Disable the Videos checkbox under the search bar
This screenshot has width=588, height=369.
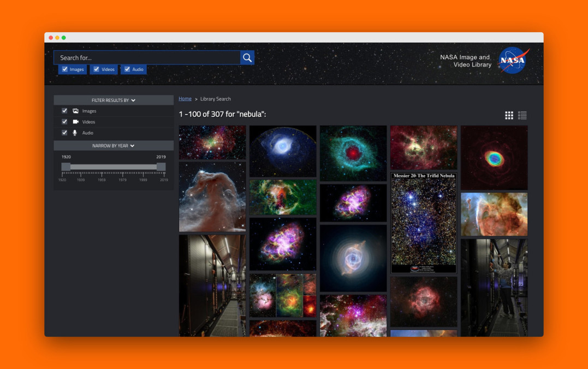tap(96, 69)
